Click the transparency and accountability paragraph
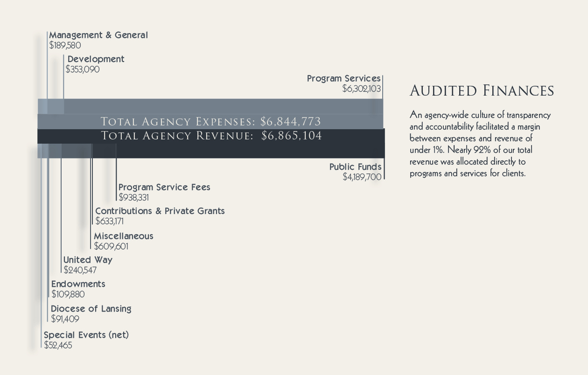588x375 pixels. point(480,144)
